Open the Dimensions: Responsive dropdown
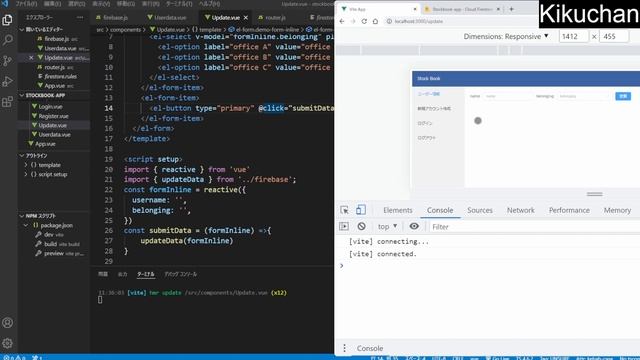640x360 pixels. point(506,36)
